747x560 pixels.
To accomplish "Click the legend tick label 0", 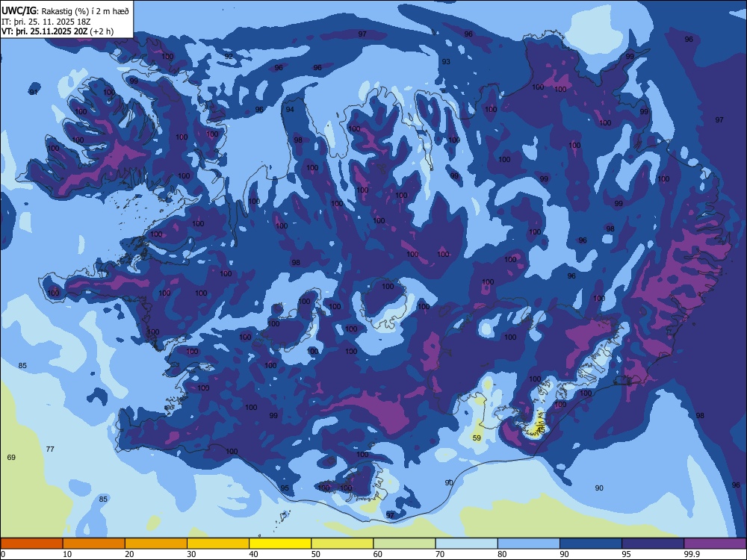I will tap(3, 554).
